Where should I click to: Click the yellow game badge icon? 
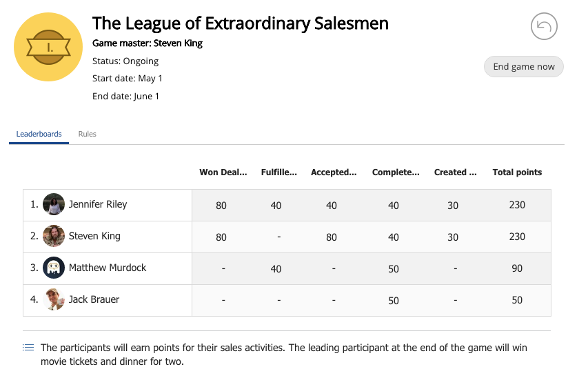click(48, 47)
